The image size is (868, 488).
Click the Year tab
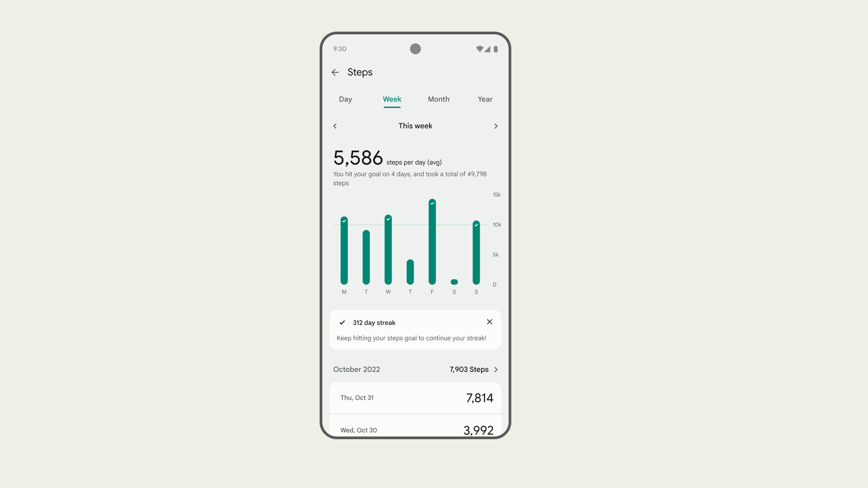485,99
